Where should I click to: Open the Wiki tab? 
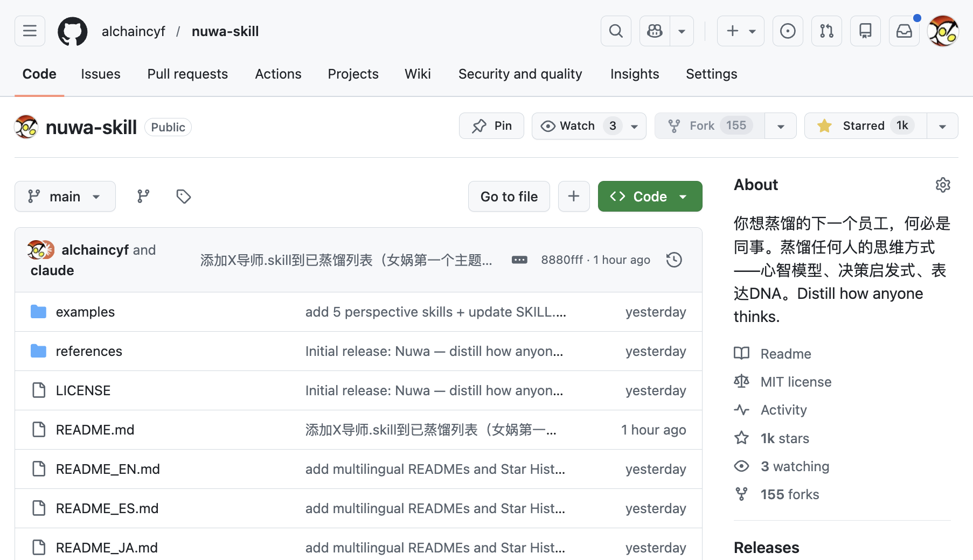click(418, 74)
